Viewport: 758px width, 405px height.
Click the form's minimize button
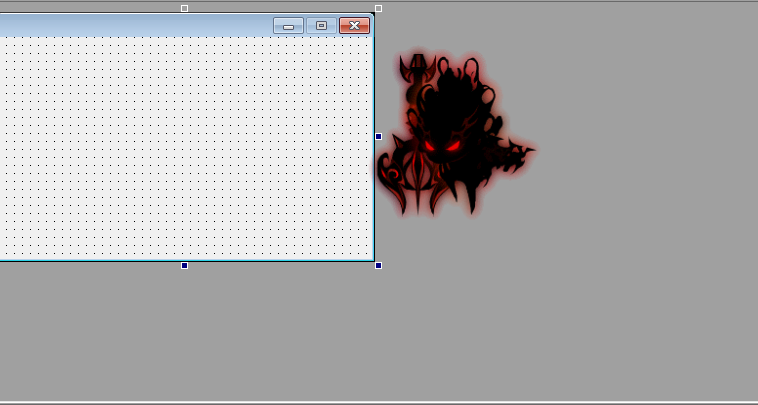click(x=288, y=26)
